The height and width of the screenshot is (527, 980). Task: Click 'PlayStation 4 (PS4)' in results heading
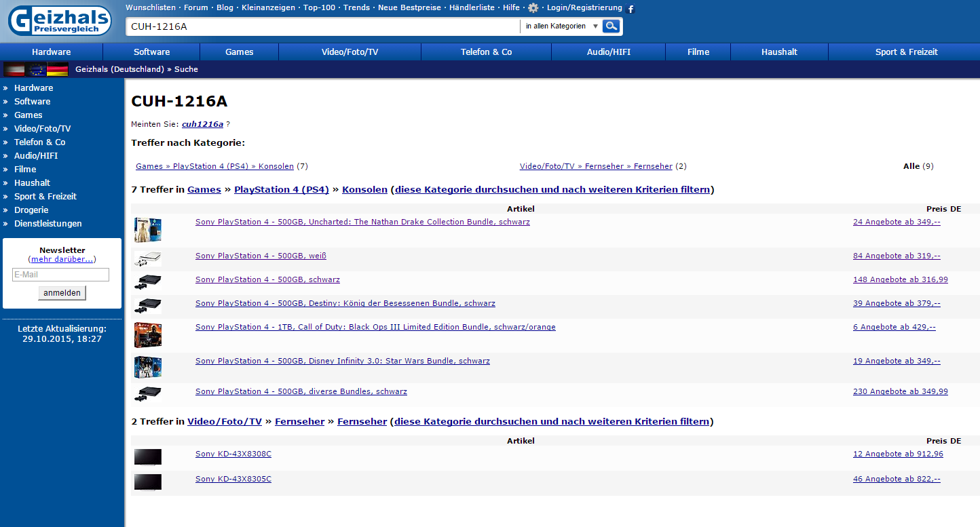pyautogui.click(x=282, y=190)
